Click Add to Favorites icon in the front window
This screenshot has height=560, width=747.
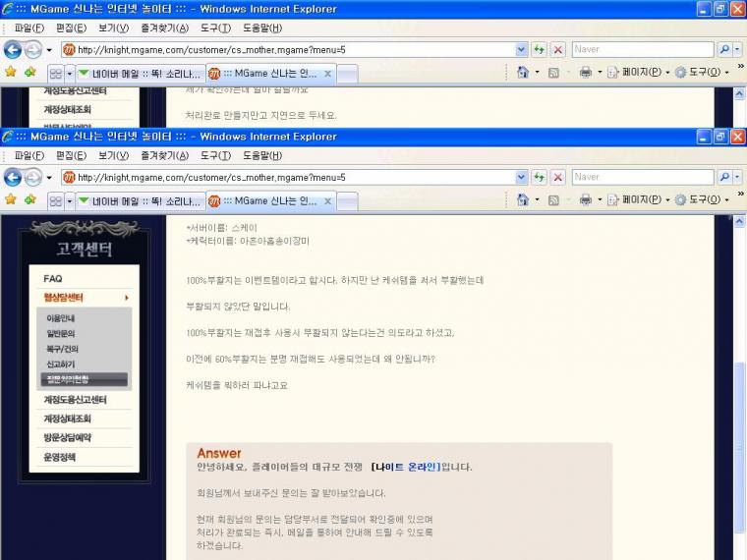(x=30, y=199)
